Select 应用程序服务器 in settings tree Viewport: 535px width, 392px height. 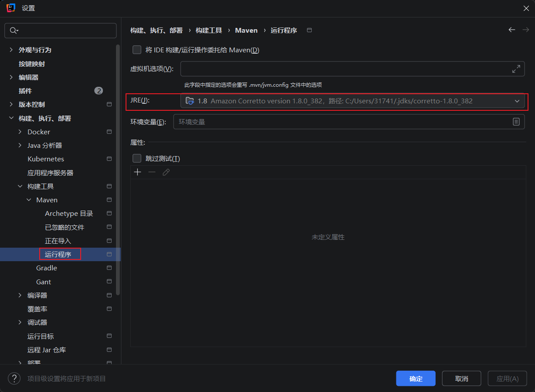tap(50, 173)
